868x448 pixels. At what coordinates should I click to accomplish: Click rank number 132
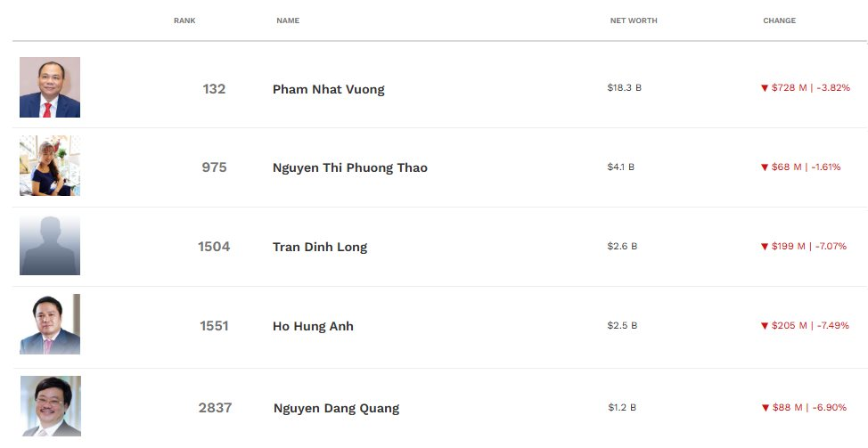click(214, 89)
